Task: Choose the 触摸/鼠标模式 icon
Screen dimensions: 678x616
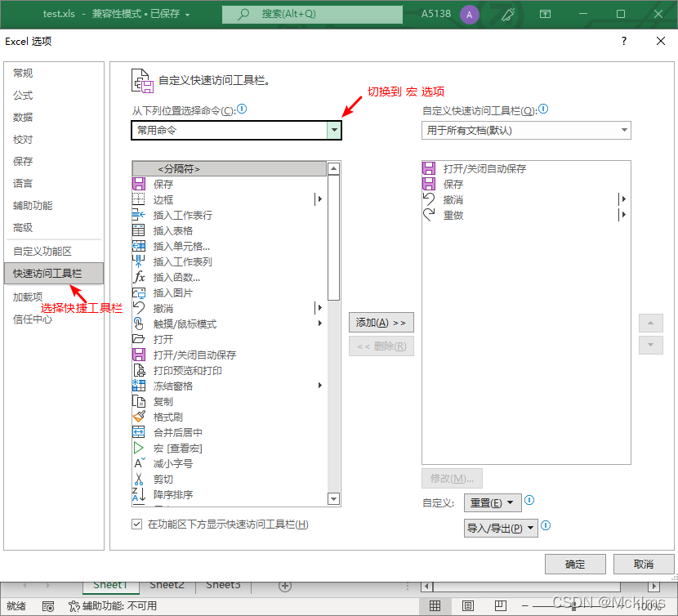Action: tap(138, 324)
